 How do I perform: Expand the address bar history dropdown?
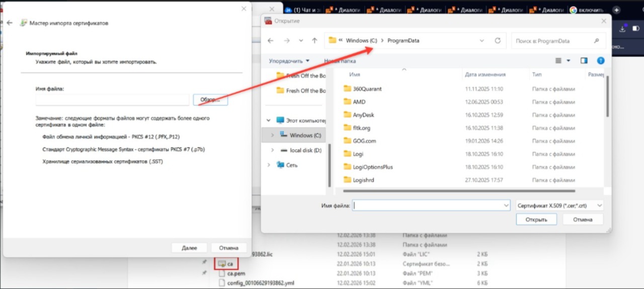pos(481,41)
